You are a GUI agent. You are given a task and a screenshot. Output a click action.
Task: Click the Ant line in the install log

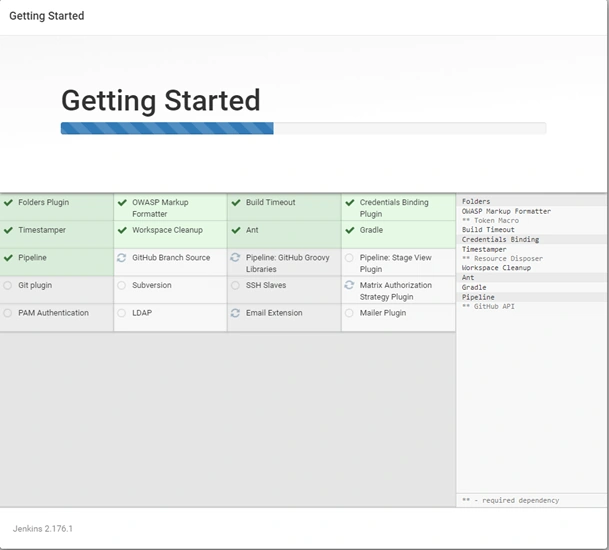(x=468, y=277)
